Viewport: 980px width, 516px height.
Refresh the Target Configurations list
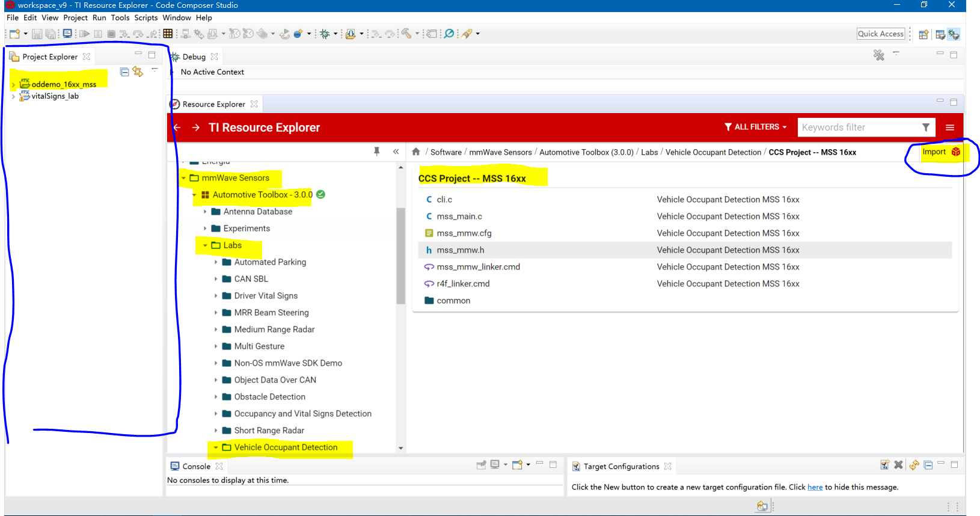914,465
